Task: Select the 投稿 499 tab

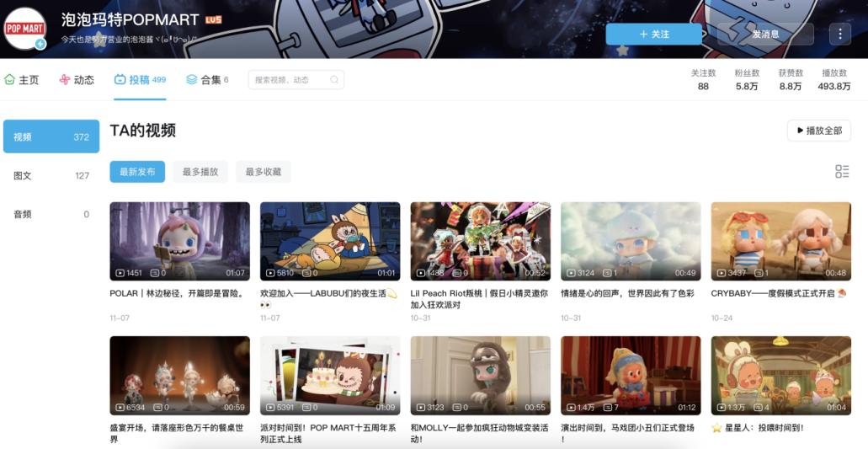Action: click(x=140, y=80)
